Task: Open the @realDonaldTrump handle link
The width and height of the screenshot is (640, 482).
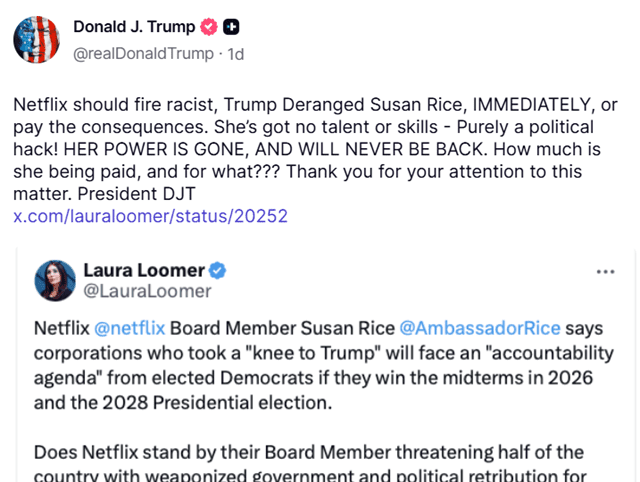Action: point(143,53)
